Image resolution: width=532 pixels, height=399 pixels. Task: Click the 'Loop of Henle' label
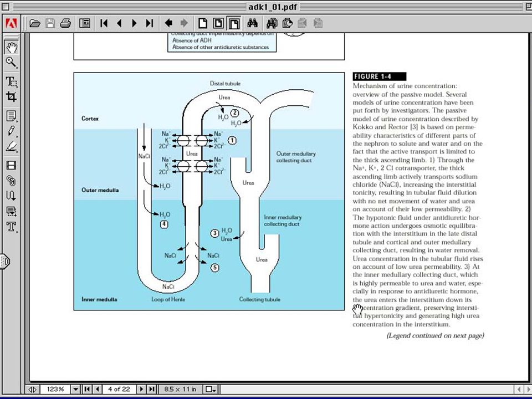pyautogui.click(x=168, y=299)
